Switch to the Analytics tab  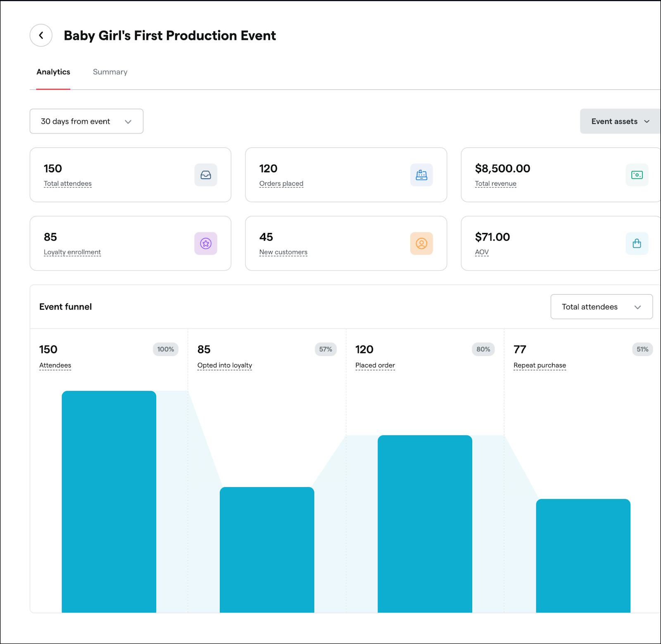53,72
